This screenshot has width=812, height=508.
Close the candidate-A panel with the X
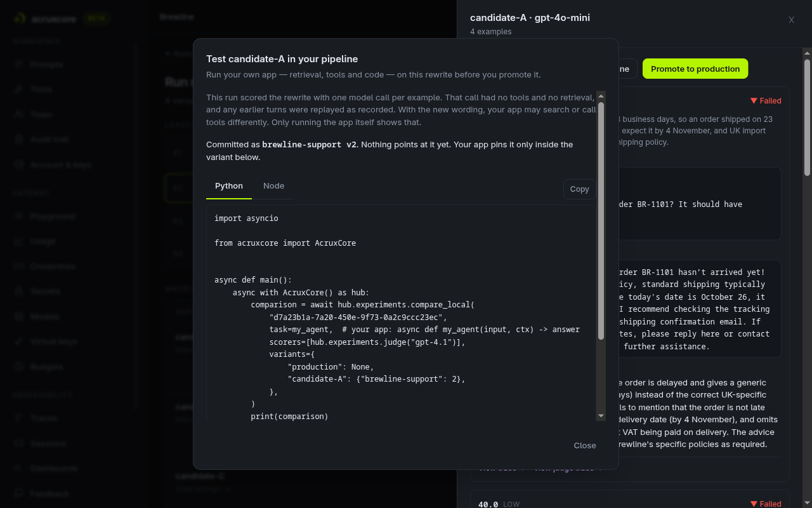(792, 20)
